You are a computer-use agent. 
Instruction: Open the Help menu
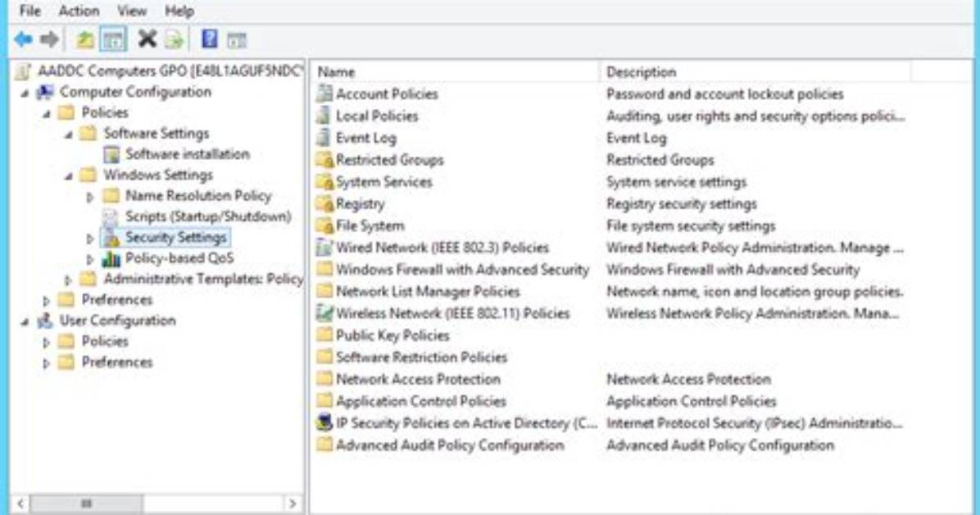coord(179,11)
